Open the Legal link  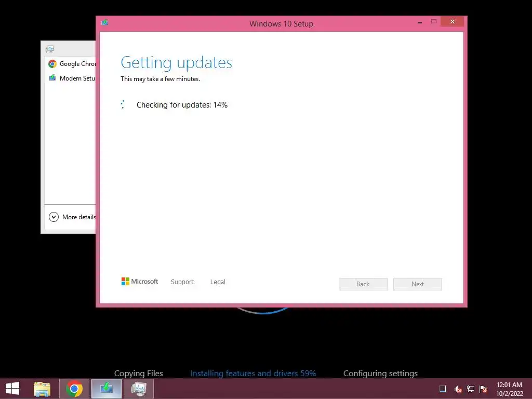[218, 282]
